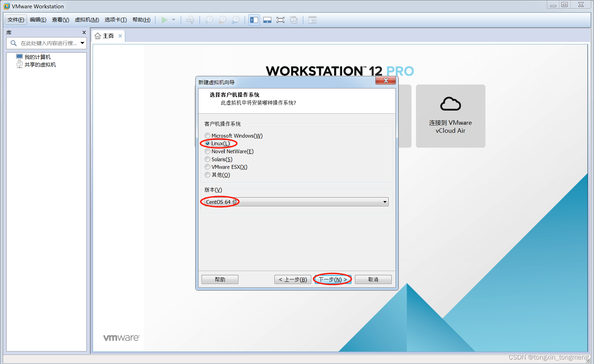Close the 新建虚拟机向导 dialog

(x=385, y=80)
